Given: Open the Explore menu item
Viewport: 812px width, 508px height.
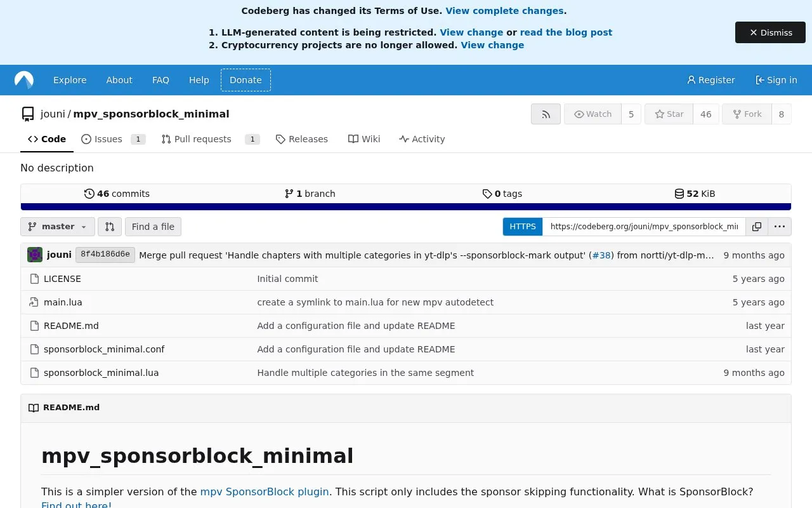Looking at the screenshot, I should pyautogui.click(x=70, y=80).
